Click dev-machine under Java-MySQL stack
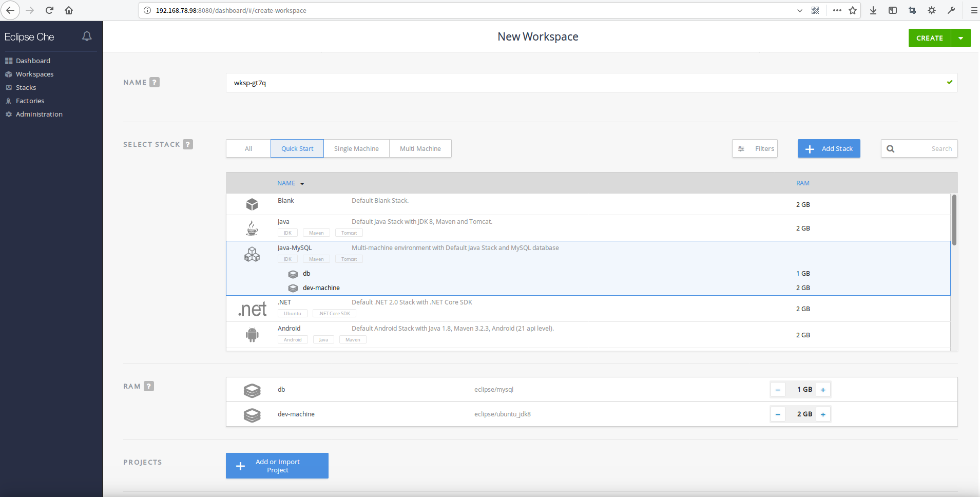The width and height of the screenshot is (980, 497). click(x=321, y=288)
